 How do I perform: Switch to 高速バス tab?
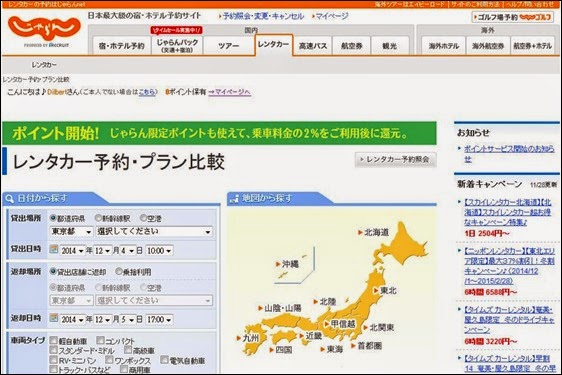(313, 46)
